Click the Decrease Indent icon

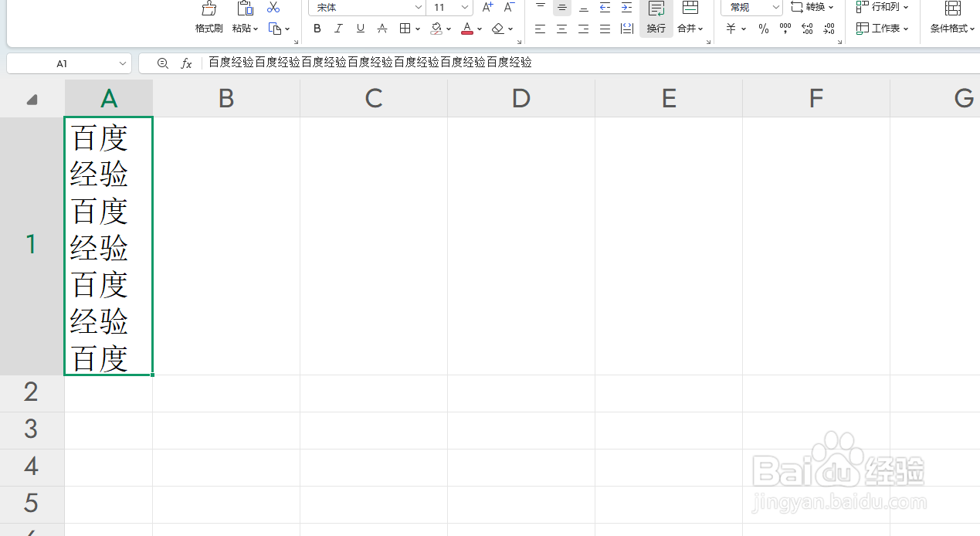pyautogui.click(x=605, y=7)
